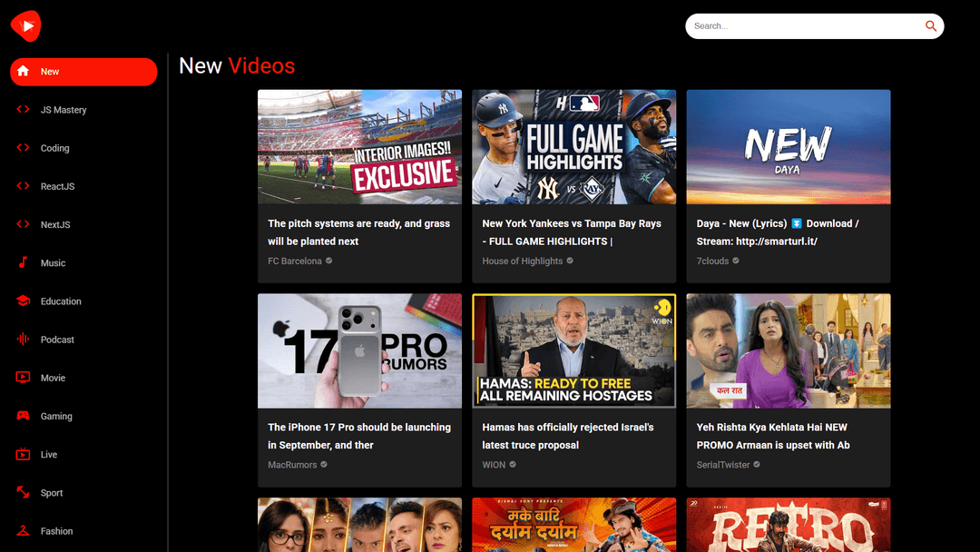Show the Gaming category
980x552 pixels.
(56, 417)
